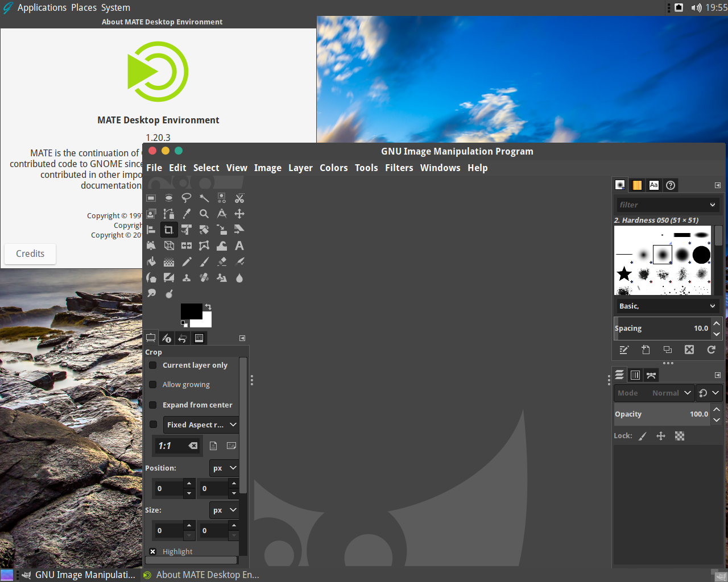
Task: Select the Bucket Fill tool
Action: (151, 261)
